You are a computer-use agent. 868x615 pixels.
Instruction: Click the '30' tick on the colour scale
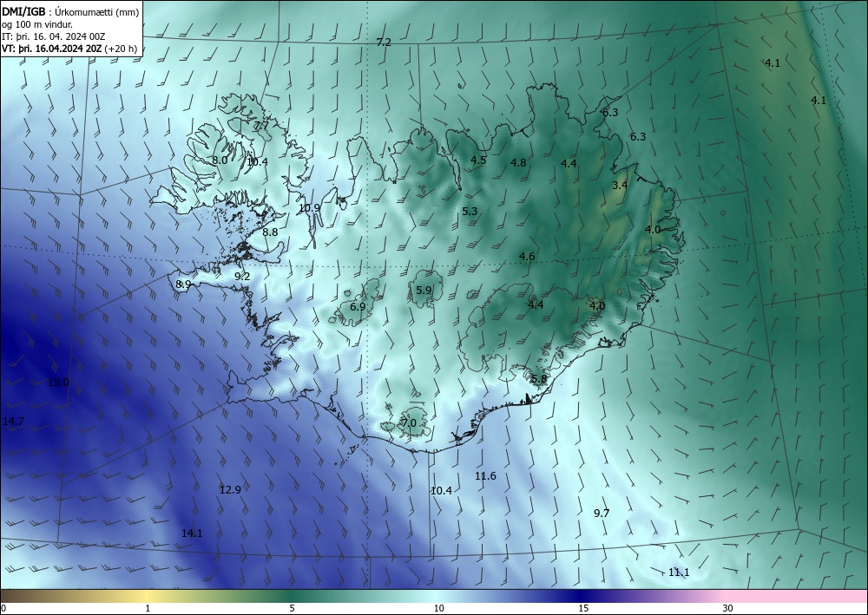[x=728, y=609]
